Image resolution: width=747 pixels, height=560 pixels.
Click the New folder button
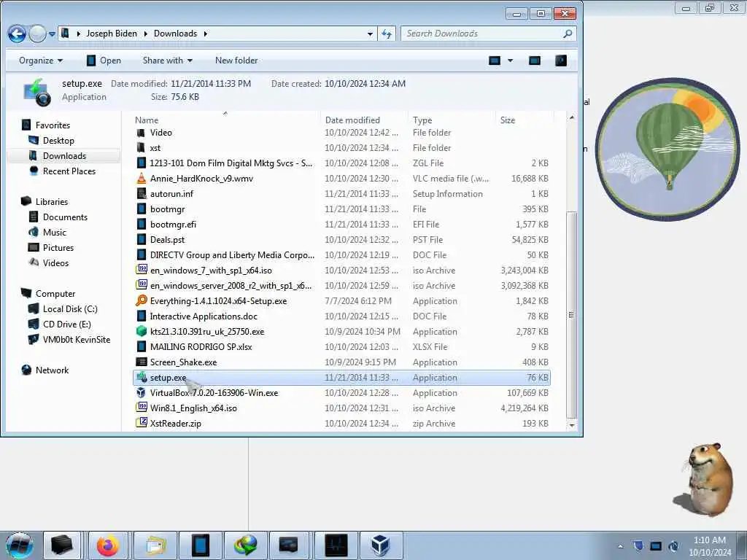point(236,61)
